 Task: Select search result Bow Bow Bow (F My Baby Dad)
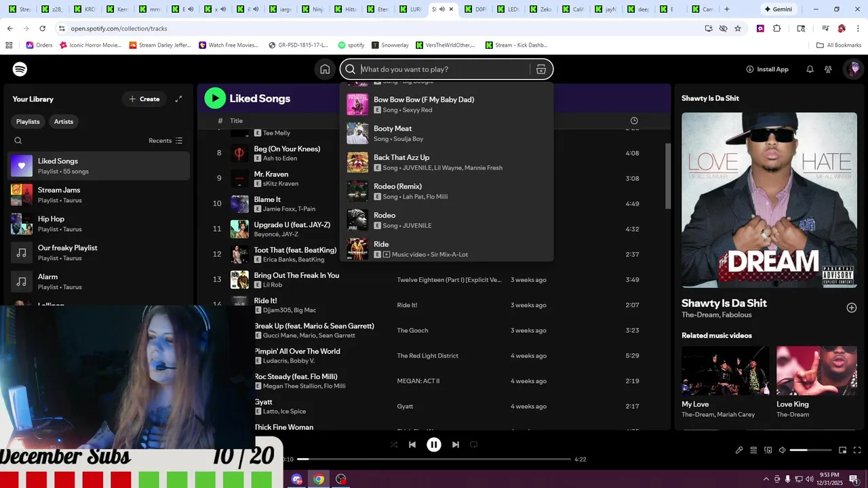[446, 104]
